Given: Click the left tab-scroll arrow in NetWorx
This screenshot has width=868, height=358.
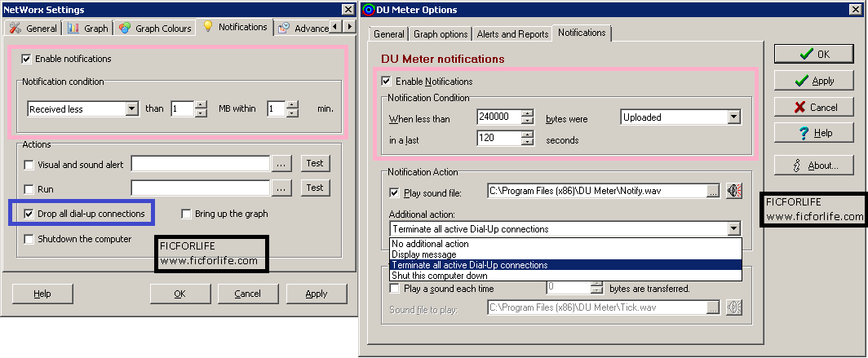Looking at the screenshot, I should point(336,27).
